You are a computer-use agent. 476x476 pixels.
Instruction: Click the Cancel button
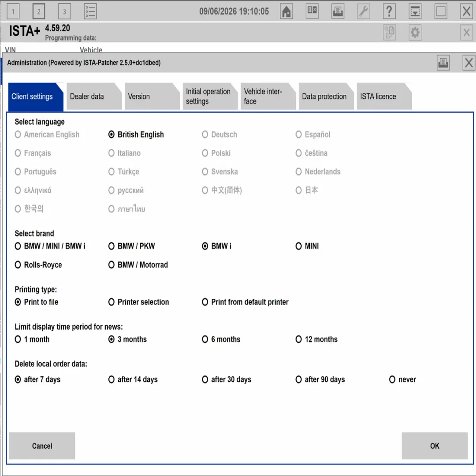click(x=42, y=446)
